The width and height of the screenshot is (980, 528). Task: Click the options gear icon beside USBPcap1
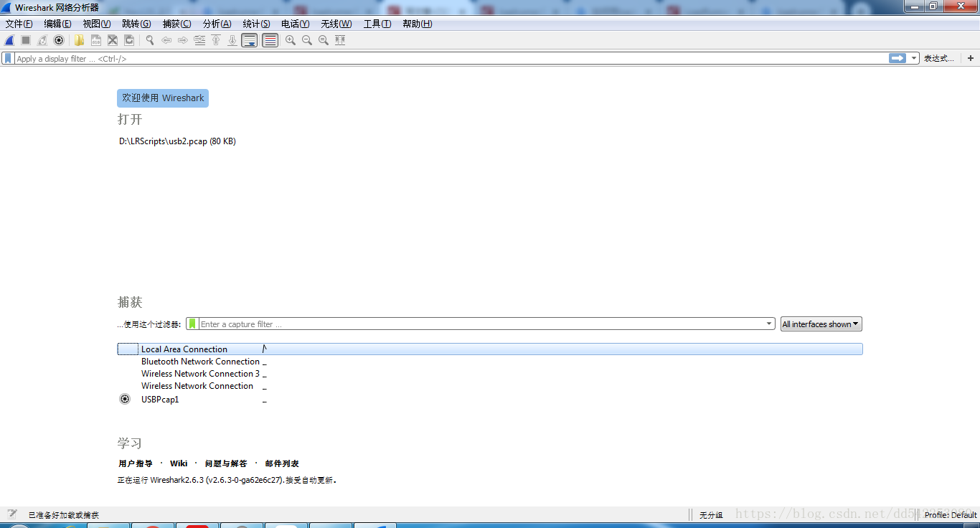click(125, 399)
